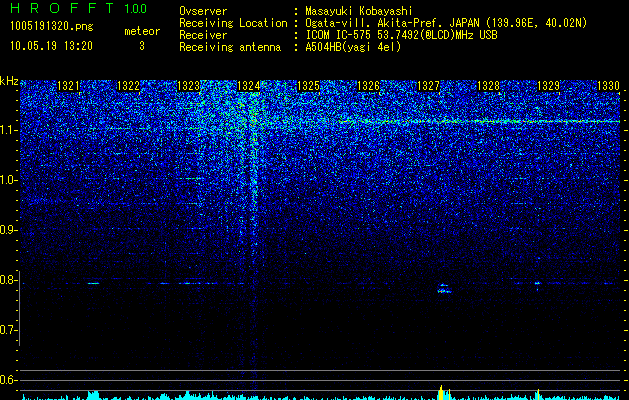Click the 1.1 kHz axis label
Image resolution: width=629 pixels, height=400 pixels.
pyautogui.click(x=9, y=130)
